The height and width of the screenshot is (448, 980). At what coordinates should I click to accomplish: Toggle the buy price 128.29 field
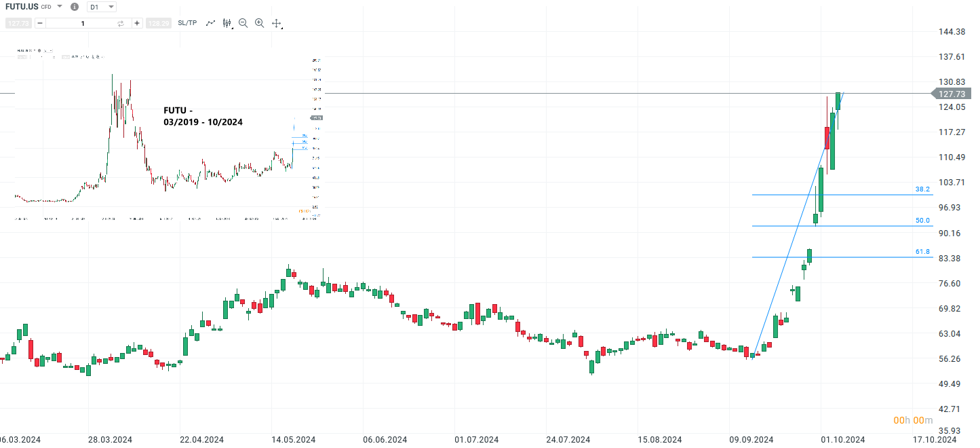coord(157,22)
